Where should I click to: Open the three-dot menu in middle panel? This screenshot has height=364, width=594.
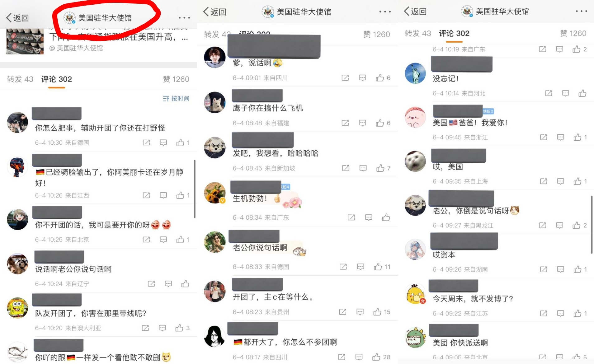385,12
